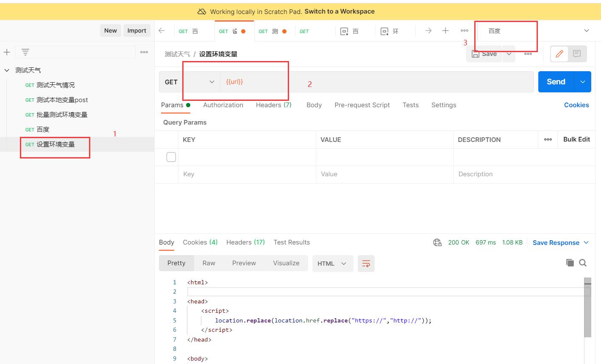Click the Value placeholder field
This screenshot has width=601, height=364.
pyautogui.click(x=385, y=174)
